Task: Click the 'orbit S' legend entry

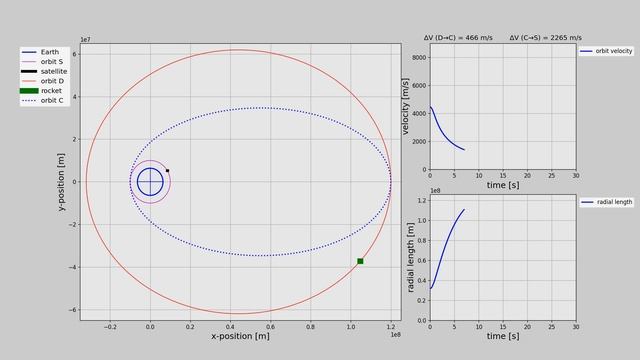Action: (x=42, y=62)
